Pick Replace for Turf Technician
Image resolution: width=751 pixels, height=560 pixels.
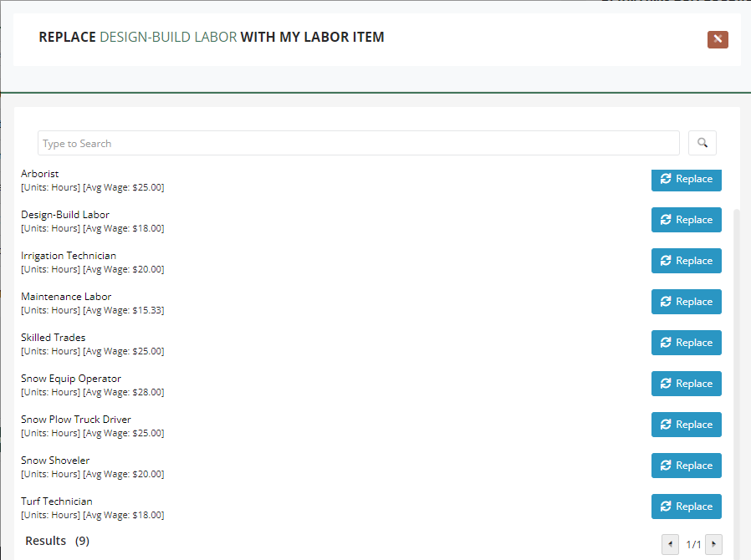(x=686, y=507)
